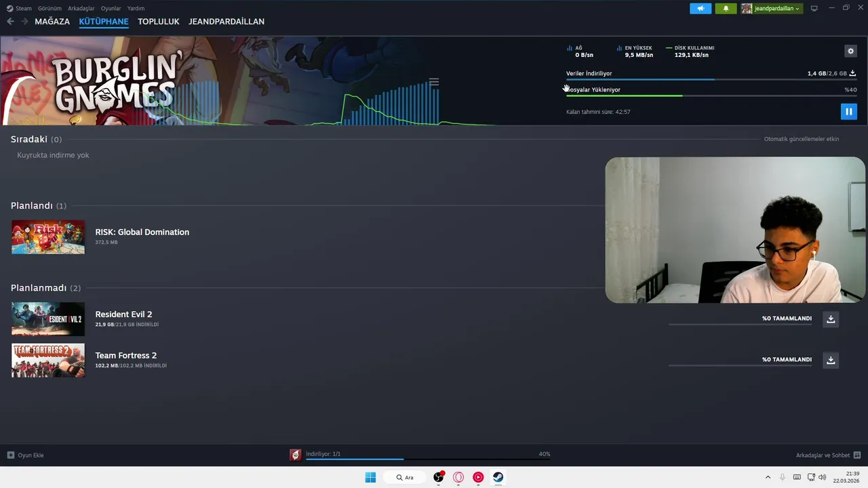Click the EN YÜKSEK peak speed legend
The height and width of the screenshot is (488, 868).
[x=635, y=52]
